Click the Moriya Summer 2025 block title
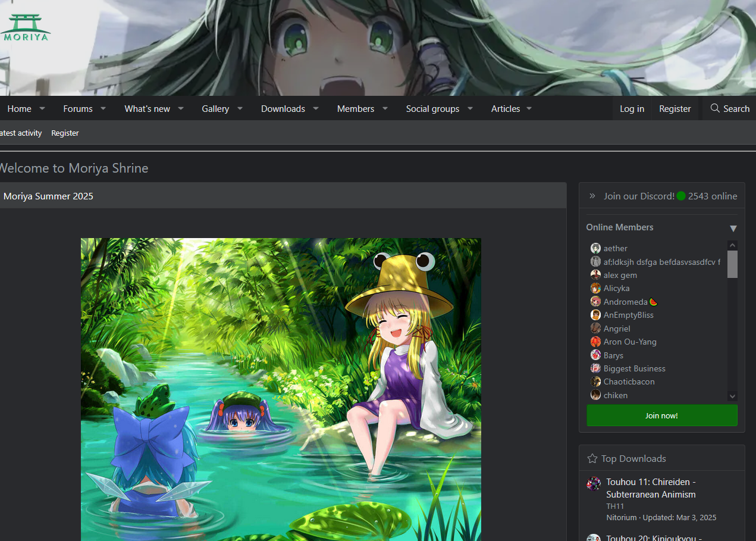756x541 pixels. pyautogui.click(x=48, y=196)
